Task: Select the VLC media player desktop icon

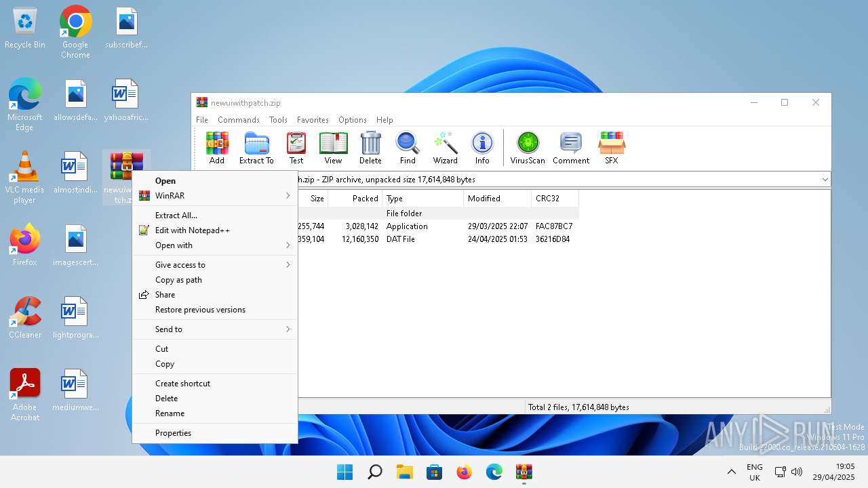Action: pyautogui.click(x=25, y=178)
